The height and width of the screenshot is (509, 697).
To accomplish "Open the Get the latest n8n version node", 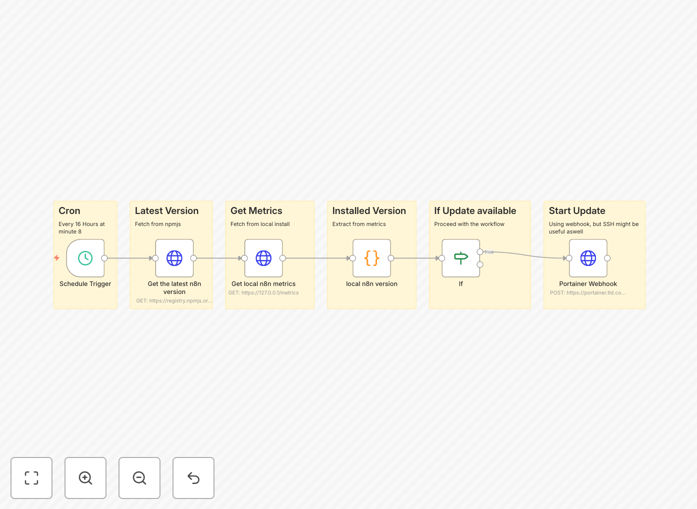I will pyautogui.click(x=174, y=258).
